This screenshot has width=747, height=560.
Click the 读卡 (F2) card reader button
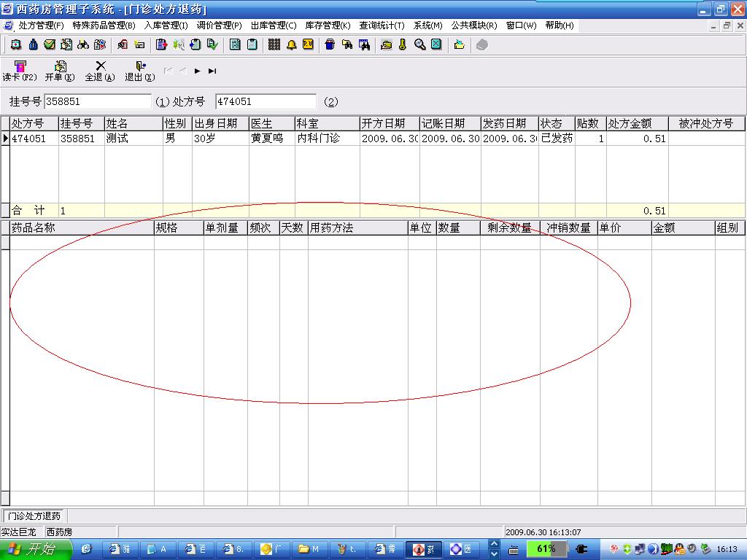pyautogui.click(x=20, y=71)
